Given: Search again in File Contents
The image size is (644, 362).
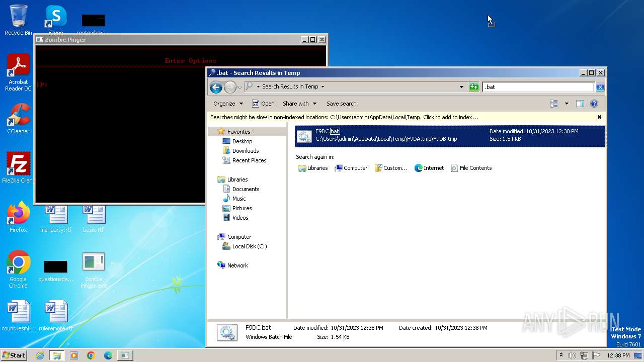Looking at the screenshot, I should (x=471, y=168).
